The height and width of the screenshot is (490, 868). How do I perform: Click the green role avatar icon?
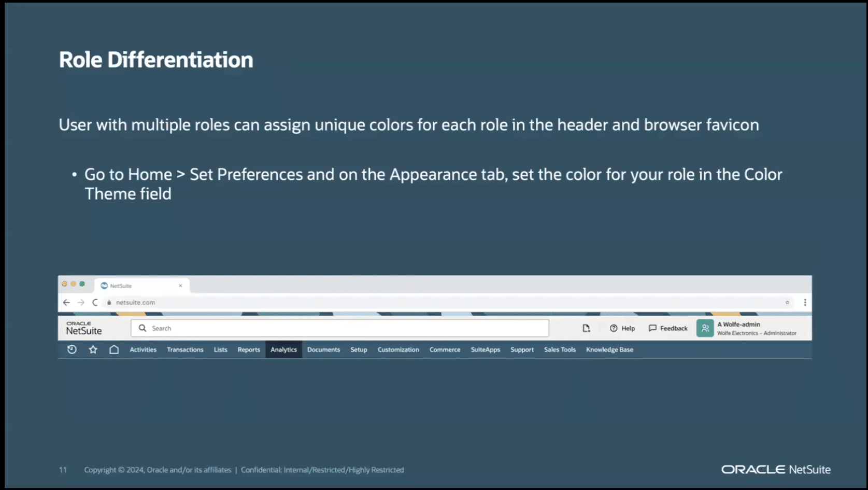pos(705,328)
